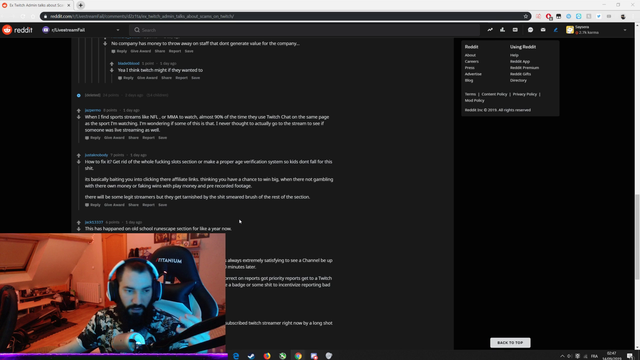Give Award on jazpermo's comment
The image size is (640, 360).
tap(114, 138)
